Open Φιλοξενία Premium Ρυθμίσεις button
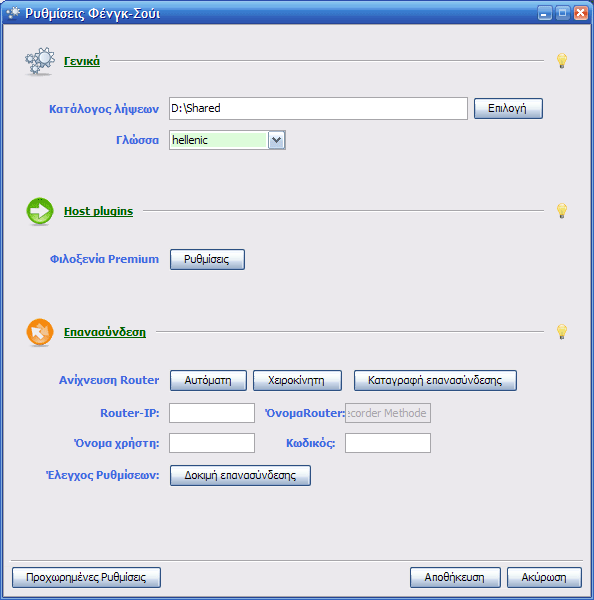 tap(207, 259)
